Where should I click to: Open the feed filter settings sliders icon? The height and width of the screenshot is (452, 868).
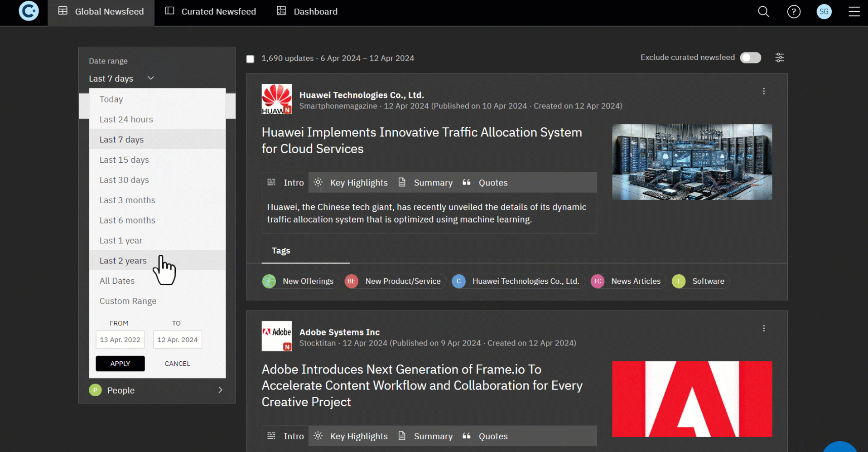pos(779,58)
